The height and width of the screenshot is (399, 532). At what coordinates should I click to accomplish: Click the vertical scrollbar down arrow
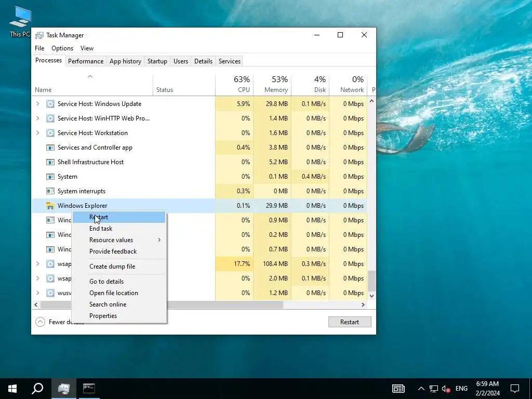click(372, 296)
